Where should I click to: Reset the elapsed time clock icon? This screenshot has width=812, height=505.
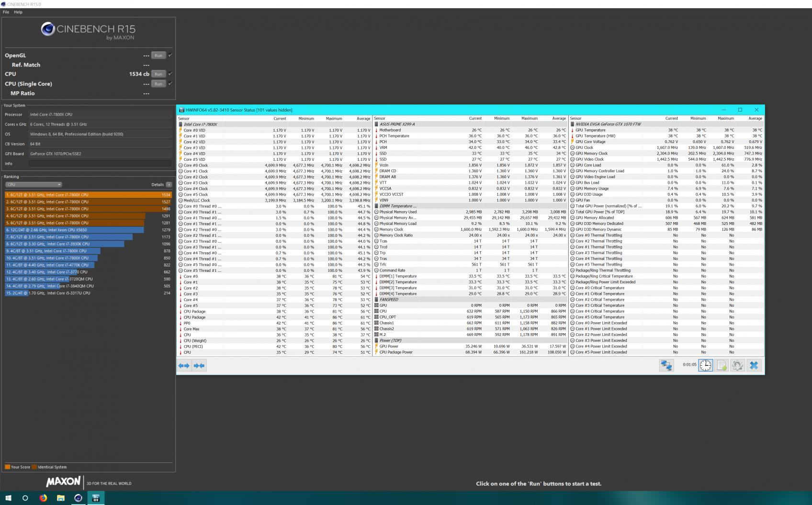[705, 365]
